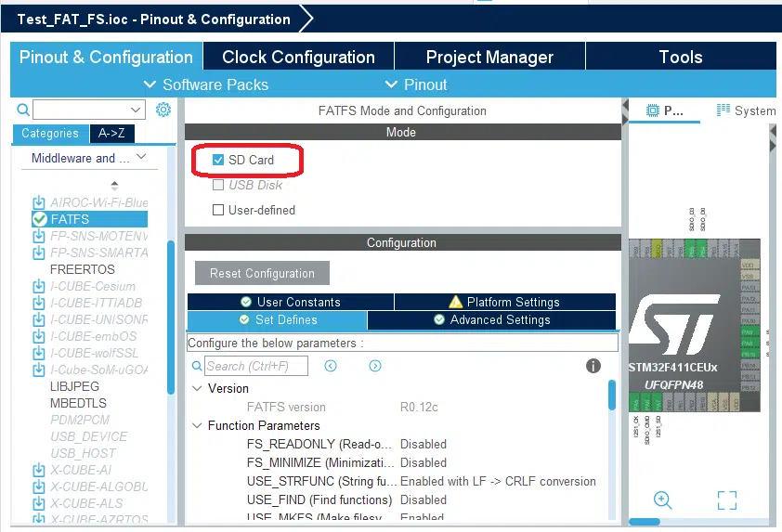
Task: Click the pinout view horizontal scrollbar
Action: [645, 522]
